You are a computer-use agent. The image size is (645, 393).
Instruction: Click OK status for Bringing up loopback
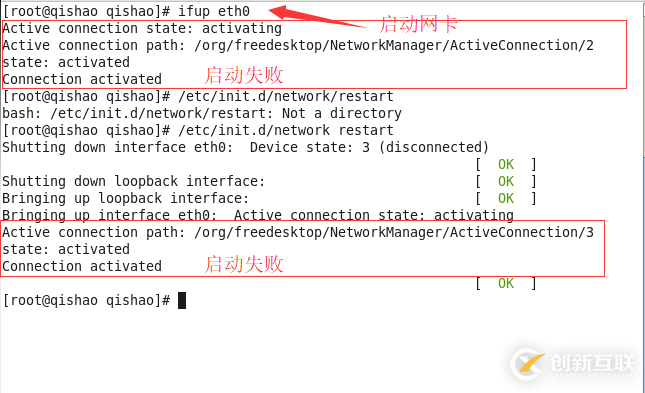[x=506, y=199]
